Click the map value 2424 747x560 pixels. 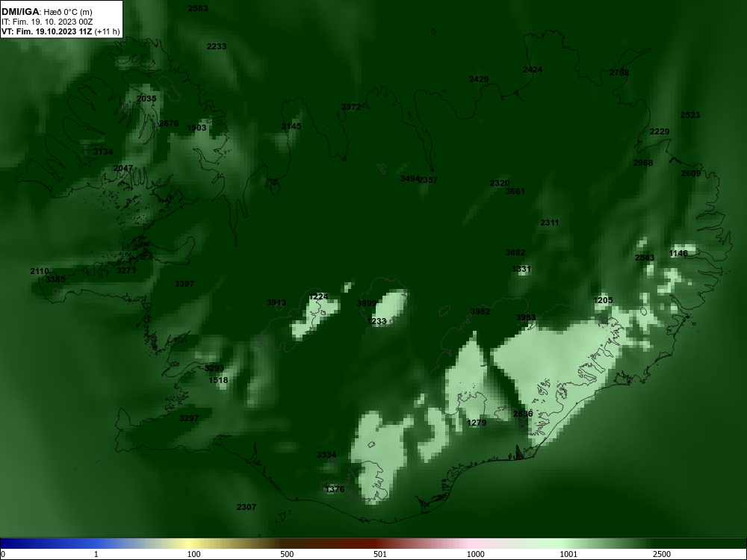[x=533, y=69]
